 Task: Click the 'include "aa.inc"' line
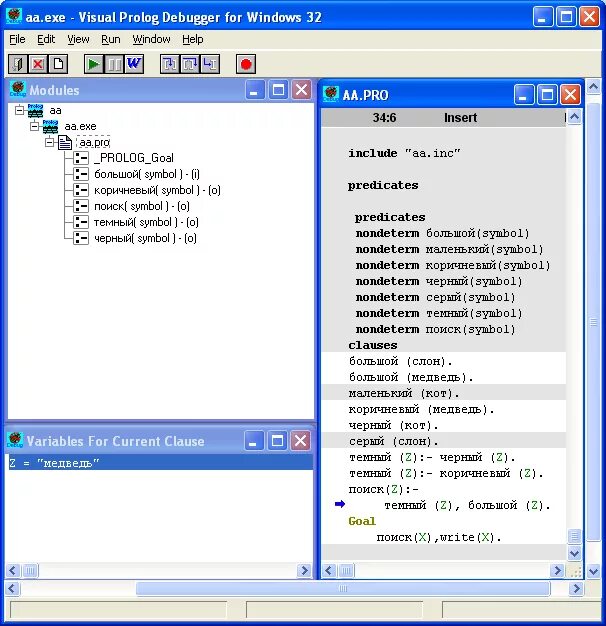[404, 153]
